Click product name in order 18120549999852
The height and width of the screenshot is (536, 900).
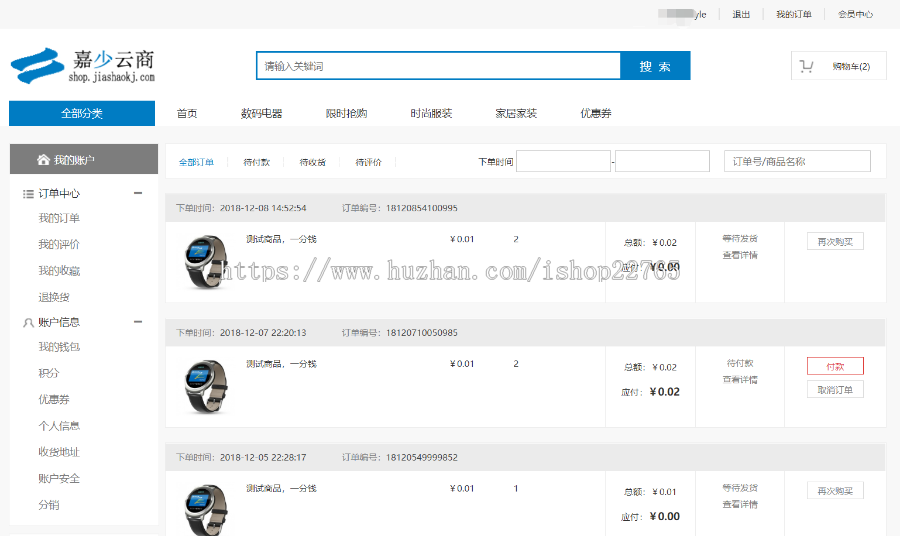(x=281, y=488)
